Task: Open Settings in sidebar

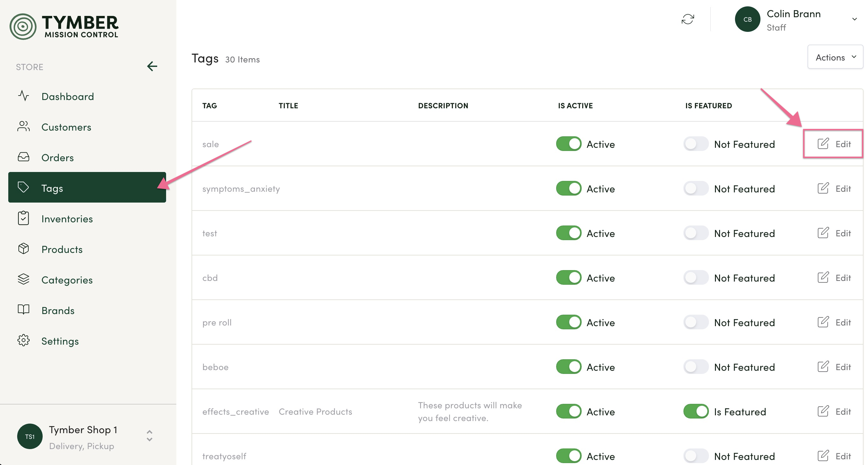Action: pyautogui.click(x=87, y=341)
